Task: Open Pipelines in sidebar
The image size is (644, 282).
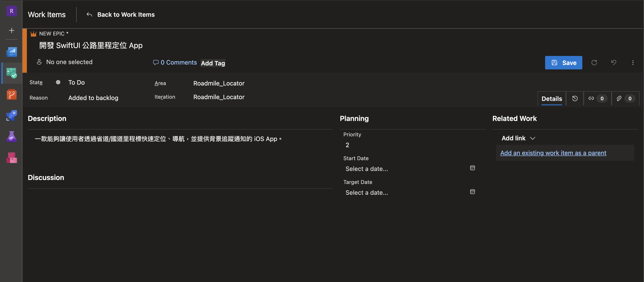Action: pos(11,115)
